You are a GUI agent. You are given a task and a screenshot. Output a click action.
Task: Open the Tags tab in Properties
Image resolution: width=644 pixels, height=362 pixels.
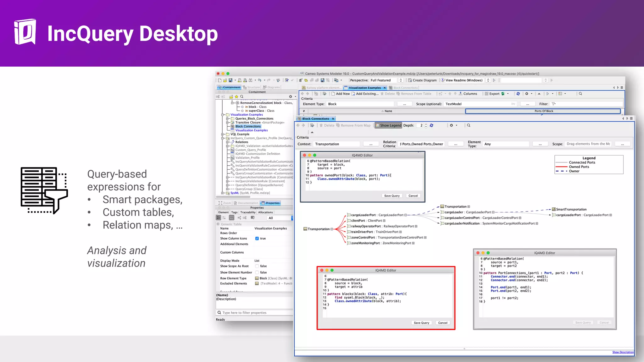(235, 212)
